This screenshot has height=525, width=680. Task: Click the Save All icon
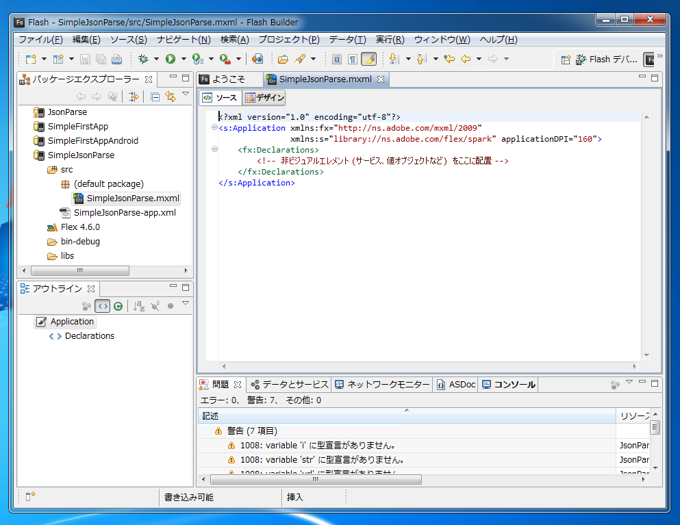[101, 59]
